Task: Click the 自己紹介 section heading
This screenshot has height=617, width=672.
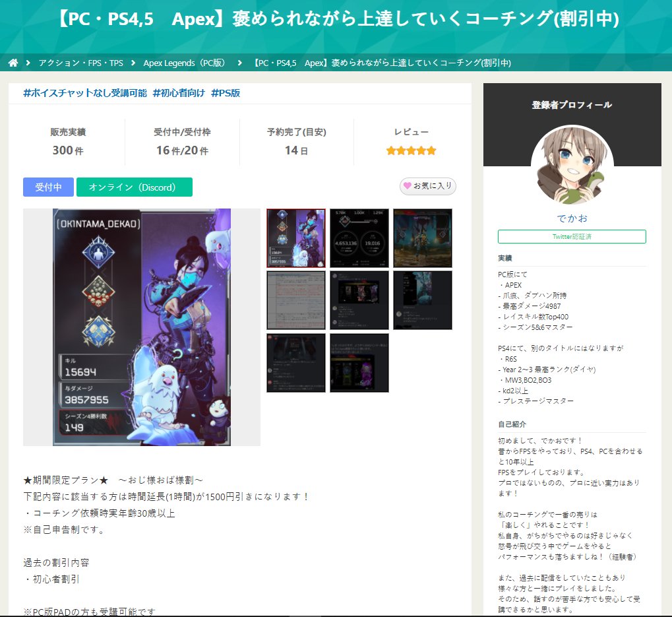Action: click(x=512, y=424)
